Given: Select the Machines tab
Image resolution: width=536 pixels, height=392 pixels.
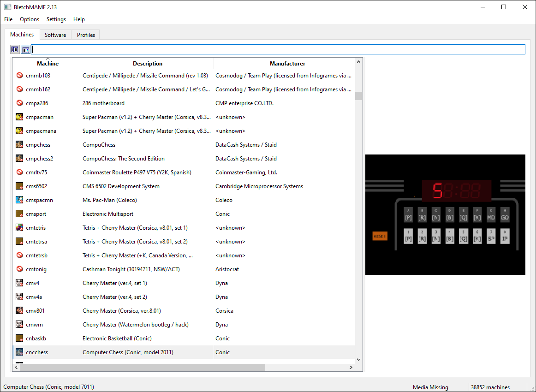Looking at the screenshot, I should 22,35.
